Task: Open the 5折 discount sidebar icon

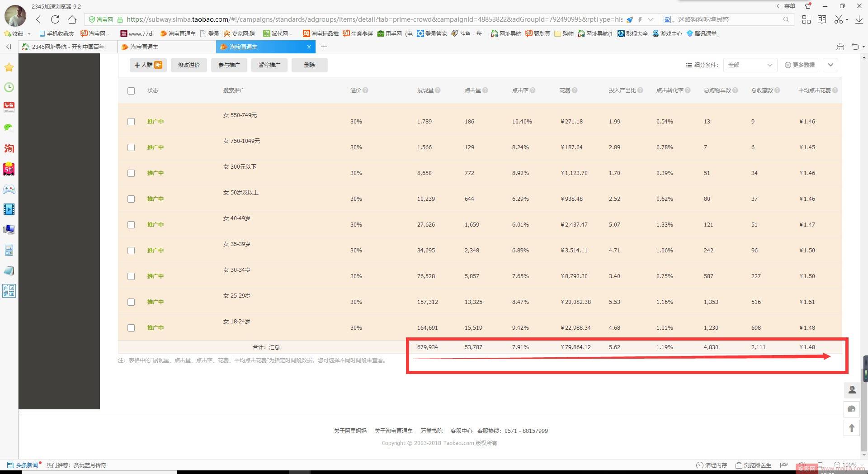Action: tap(9, 169)
